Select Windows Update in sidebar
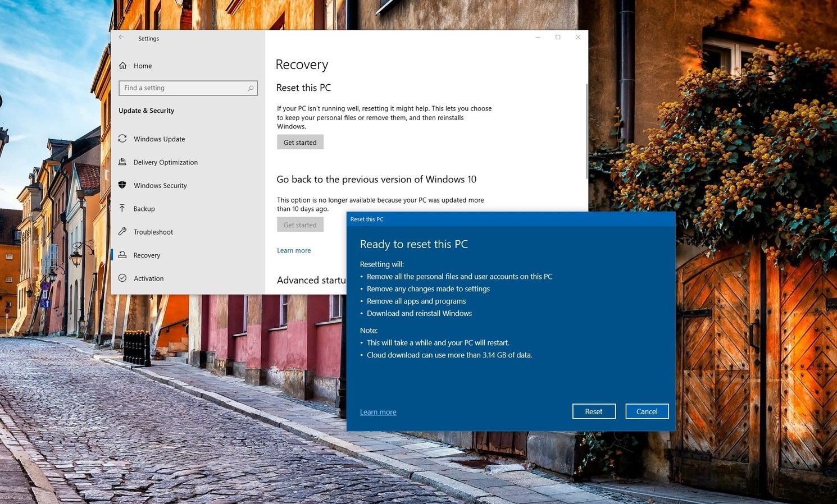Viewport: 837px width, 504px height. (159, 139)
